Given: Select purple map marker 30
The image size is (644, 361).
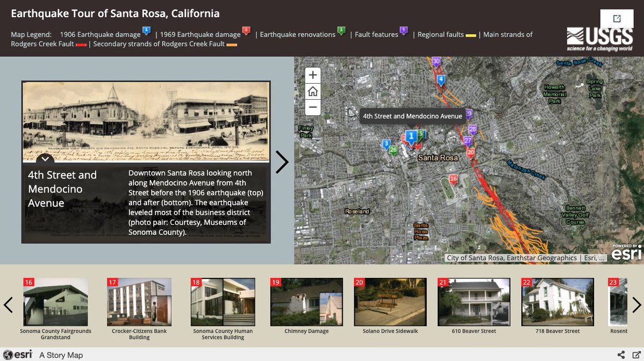Looking at the screenshot, I should click(x=436, y=62).
